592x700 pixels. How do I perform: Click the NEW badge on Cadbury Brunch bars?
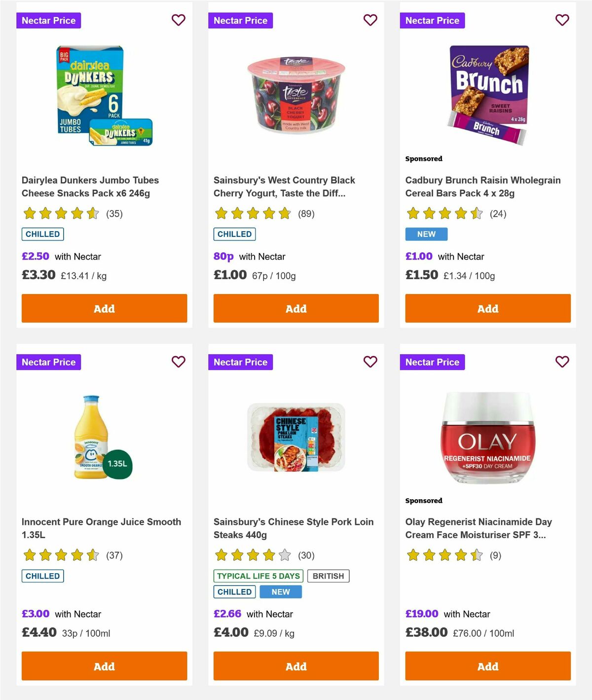tap(426, 234)
